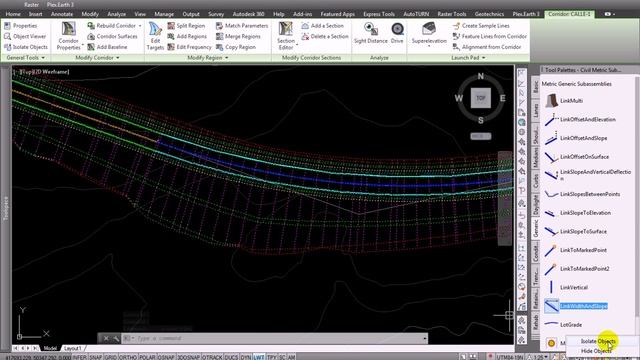The height and width of the screenshot is (360, 640).
Task: Click the command line input
Action: tap(278, 338)
